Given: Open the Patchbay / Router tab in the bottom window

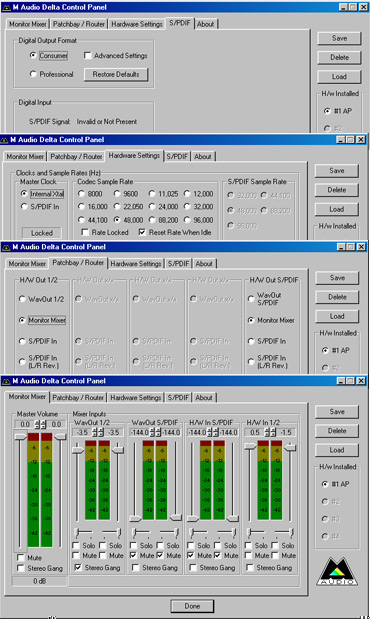Looking at the screenshot, I should tap(78, 398).
